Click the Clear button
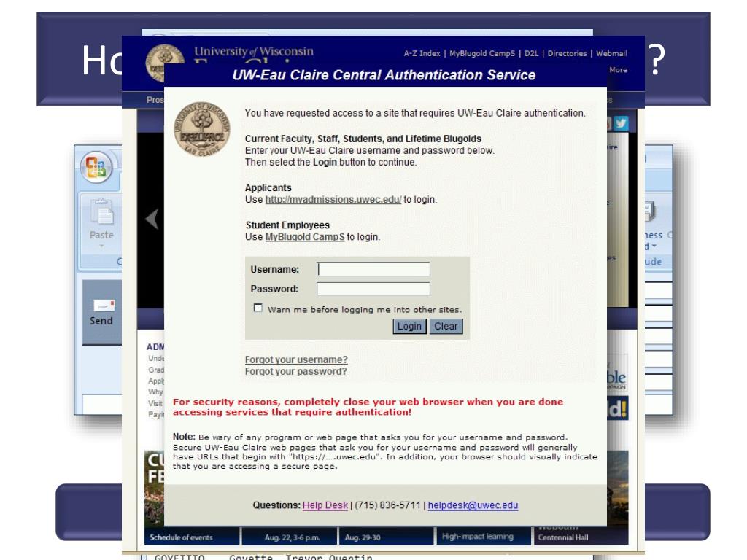 (x=446, y=326)
